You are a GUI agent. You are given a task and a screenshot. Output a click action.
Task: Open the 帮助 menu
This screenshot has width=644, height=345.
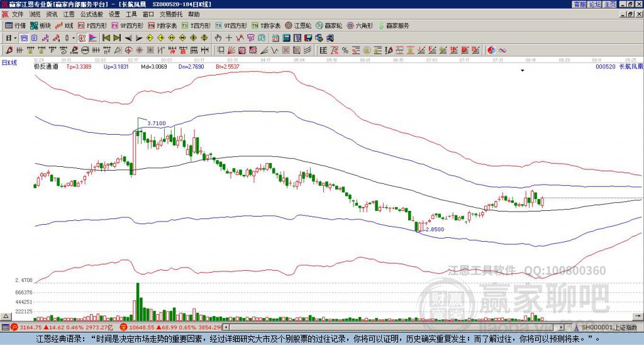click(194, 14)
